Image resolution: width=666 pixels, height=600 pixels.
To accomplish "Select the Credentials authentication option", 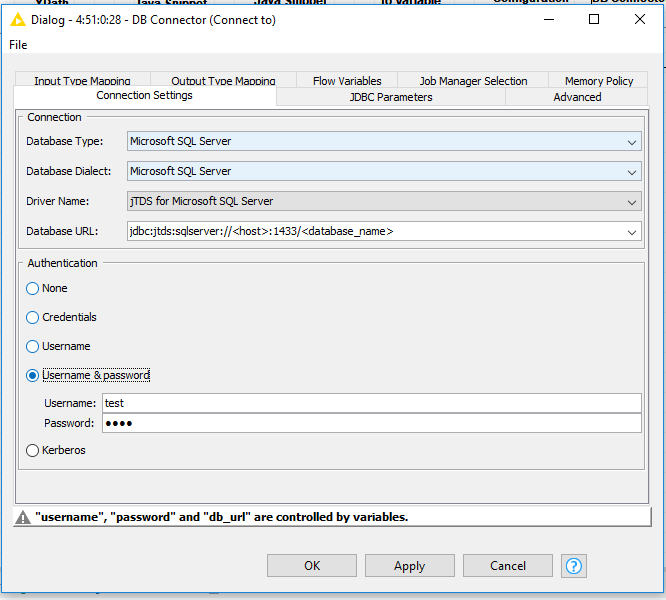I will 61,317.
